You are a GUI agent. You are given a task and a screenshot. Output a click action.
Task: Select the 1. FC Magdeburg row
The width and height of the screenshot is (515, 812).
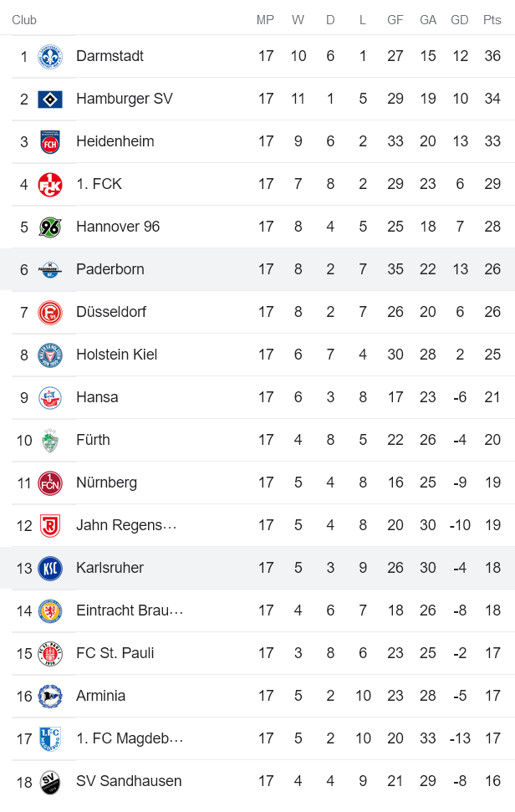click(x=251, y=738)
